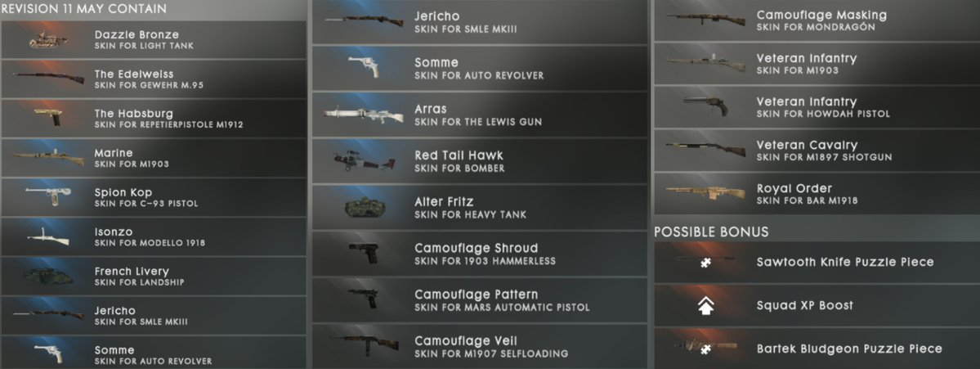980x369 pixels.
Task: Select Camouflage Masking skin for Mondragón
Action: point(817,20)
